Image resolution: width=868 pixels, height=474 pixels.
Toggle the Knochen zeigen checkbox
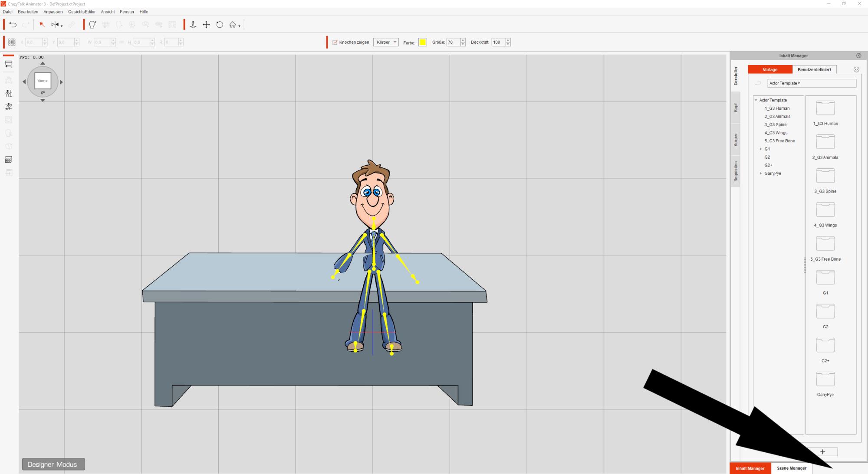(335, 42)
